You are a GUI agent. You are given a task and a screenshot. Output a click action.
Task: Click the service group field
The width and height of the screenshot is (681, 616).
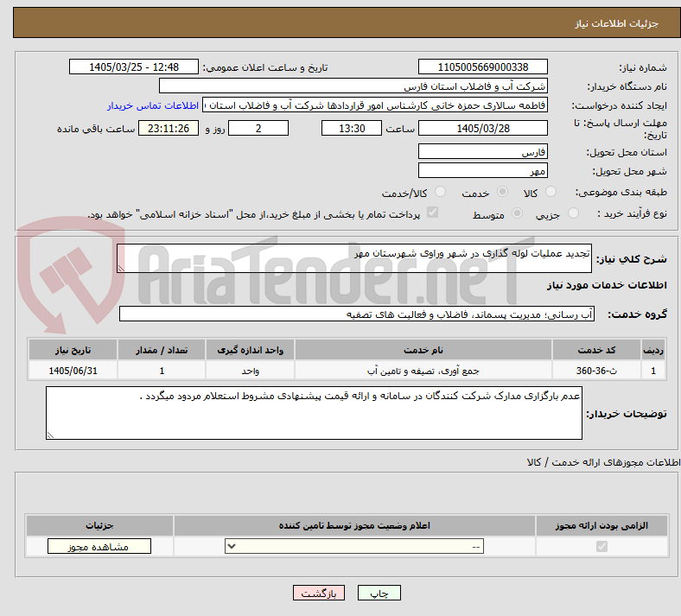pyautogui.click(x=357, y=314)
